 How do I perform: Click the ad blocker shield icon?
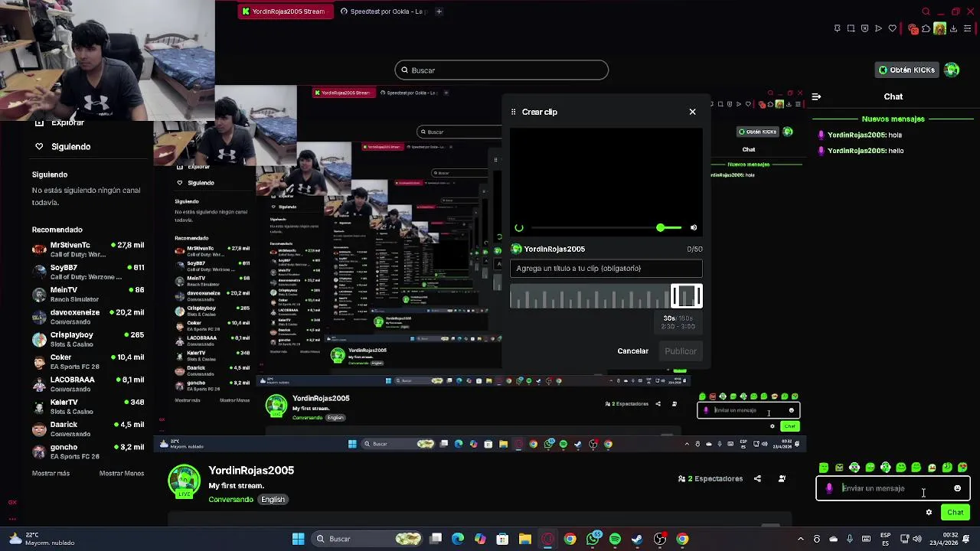coord(864,29)
